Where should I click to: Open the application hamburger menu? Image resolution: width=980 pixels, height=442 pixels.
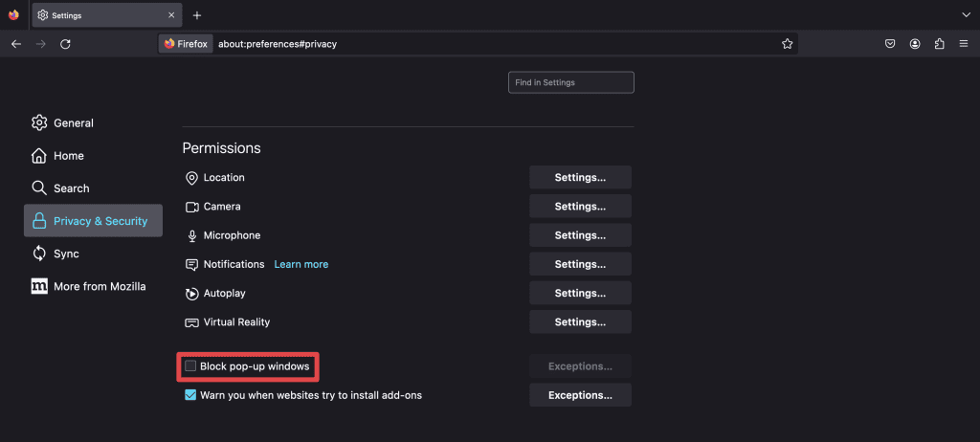coord(963,44)
